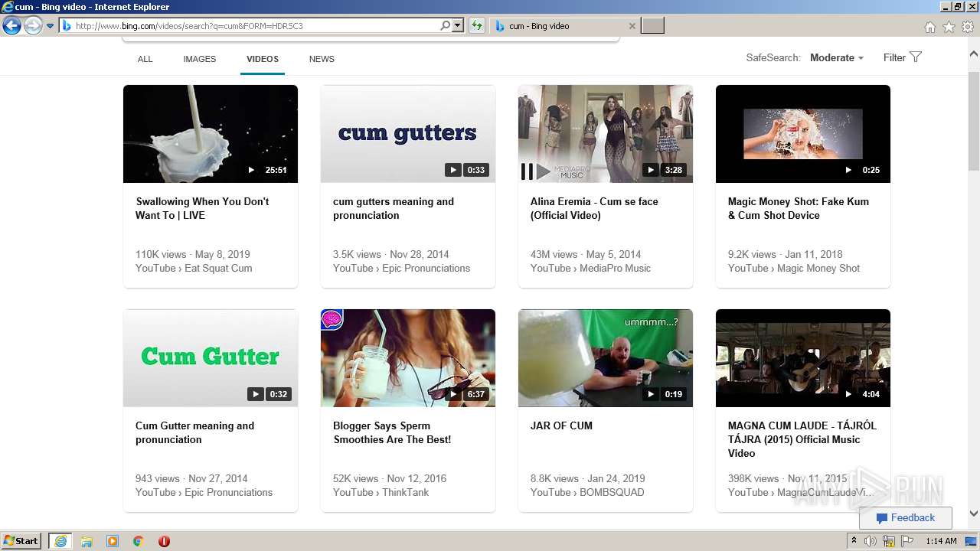
Task: Click 'Alina Eremia - Cum se face' title
Action: coord(594,208)
